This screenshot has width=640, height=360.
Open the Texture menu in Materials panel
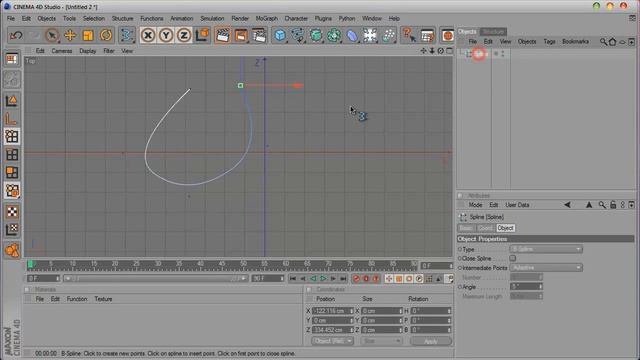[103, 299]
